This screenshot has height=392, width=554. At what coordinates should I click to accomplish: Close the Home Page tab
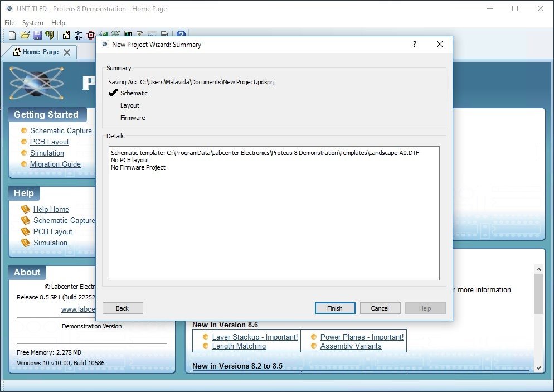[67, 52]
